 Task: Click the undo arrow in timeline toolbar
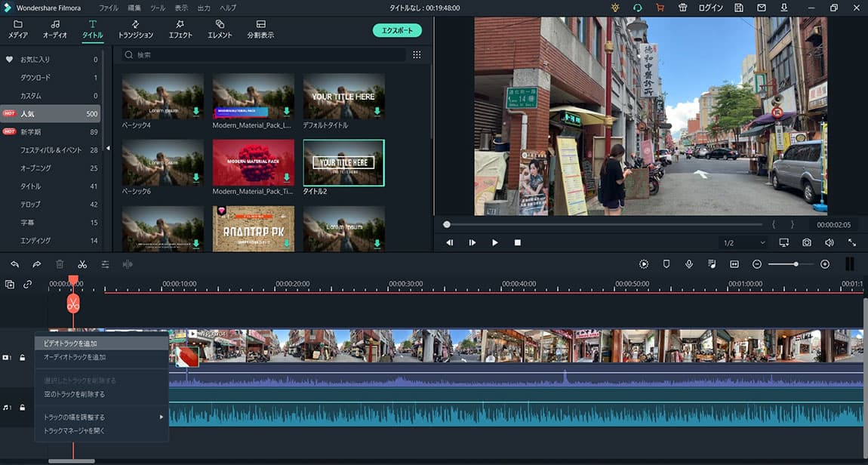click(14, 264)
